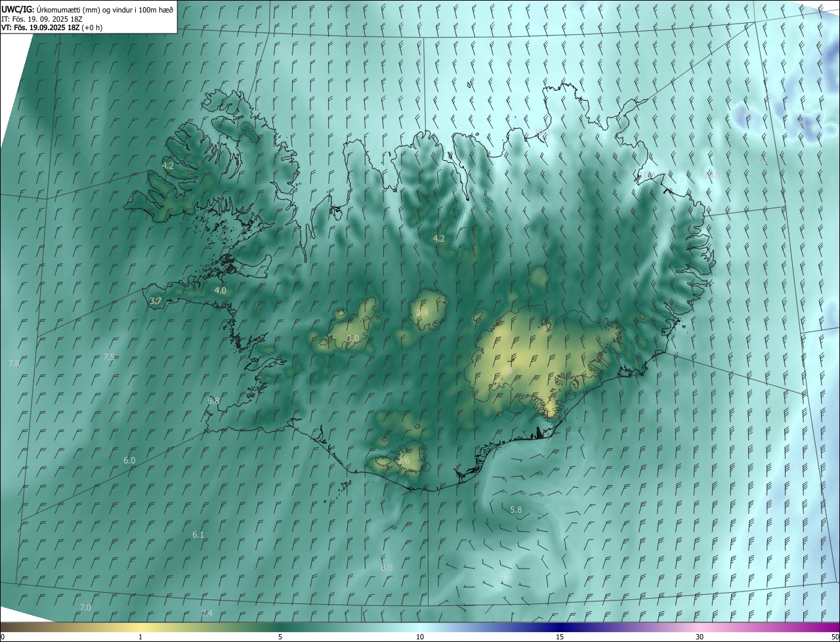Click the dark navy part of the colour scale
840x642 pixels.
pyautogui.click(x=560, y=627)
